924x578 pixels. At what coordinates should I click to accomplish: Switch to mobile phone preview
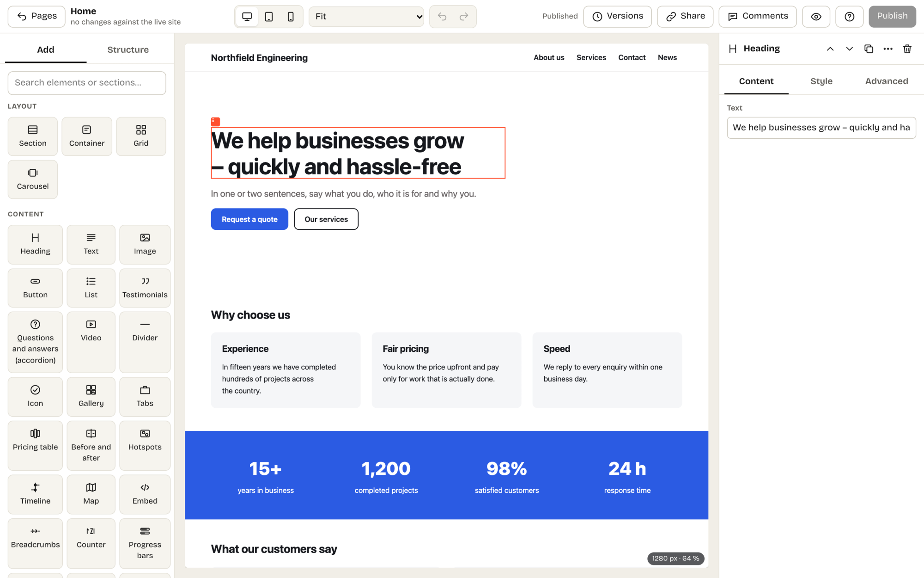[290, 17]
